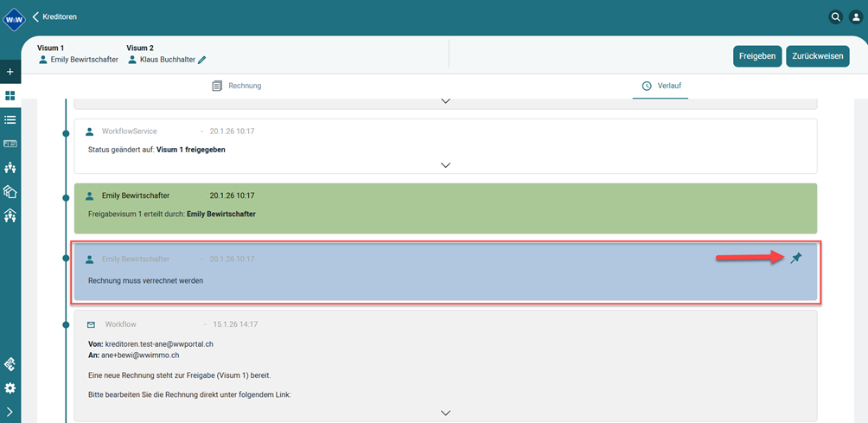
Task: Click the '15.1.26 14:17' timestamp
Action: click(236, 324)
